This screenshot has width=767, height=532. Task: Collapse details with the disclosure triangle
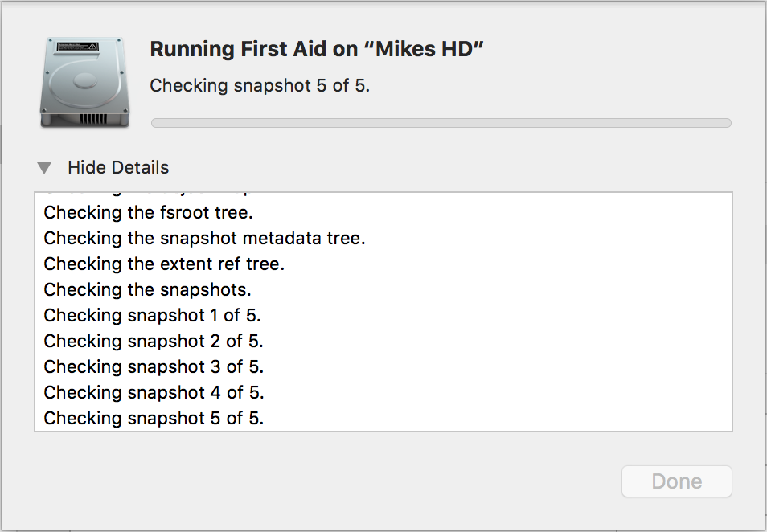click(x=44, y=167)
